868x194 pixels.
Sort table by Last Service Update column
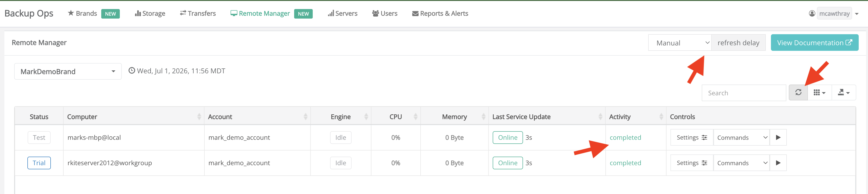546,117
